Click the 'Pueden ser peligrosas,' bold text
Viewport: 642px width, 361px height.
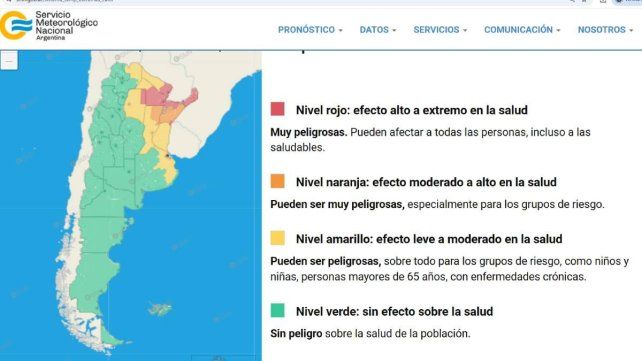[326, 261]
